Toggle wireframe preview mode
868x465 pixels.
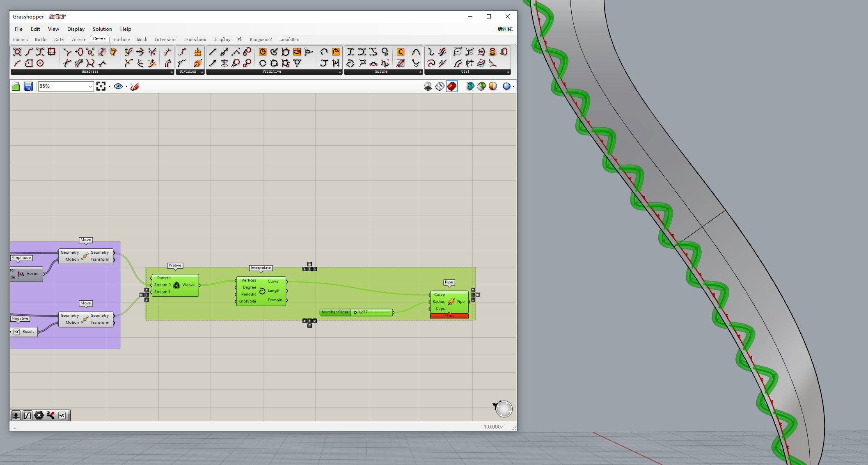pyautogui.click(x=440, y=86)
